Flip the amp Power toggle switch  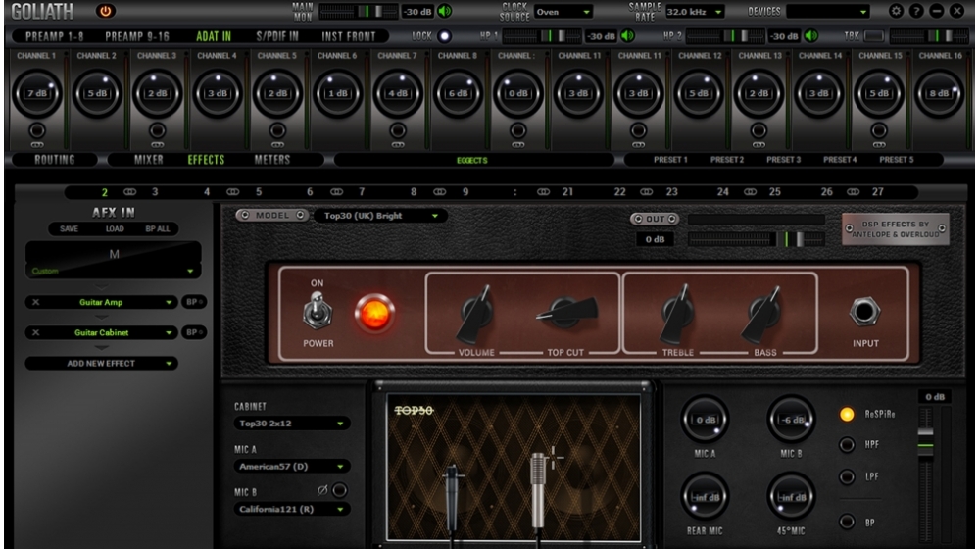[317, 311]
